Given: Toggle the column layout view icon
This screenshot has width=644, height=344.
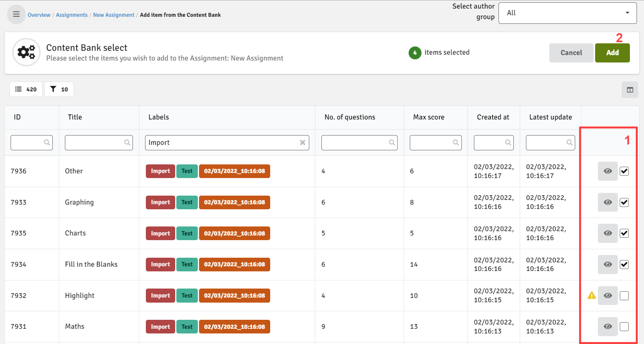Looking at the screenshot, I should pyautogui.click(x=630, y=90).
